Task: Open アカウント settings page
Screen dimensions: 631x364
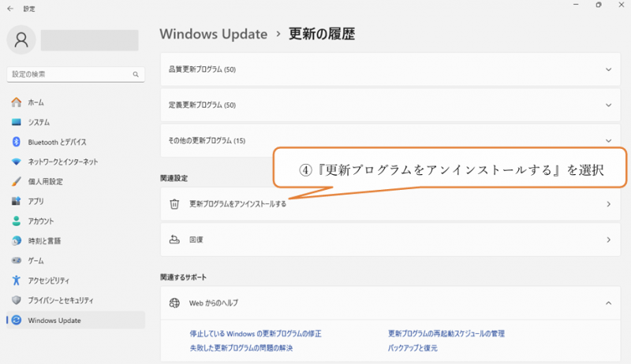Action: pos(41,221)
